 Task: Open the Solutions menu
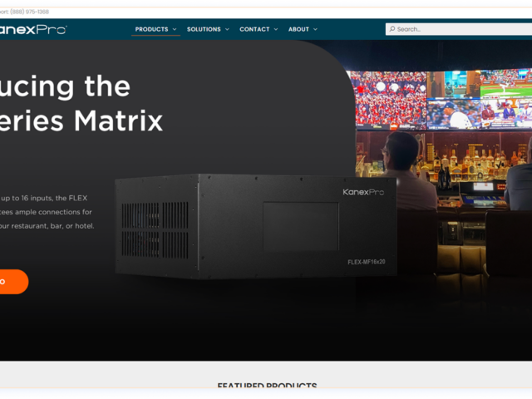coord(204,29)
